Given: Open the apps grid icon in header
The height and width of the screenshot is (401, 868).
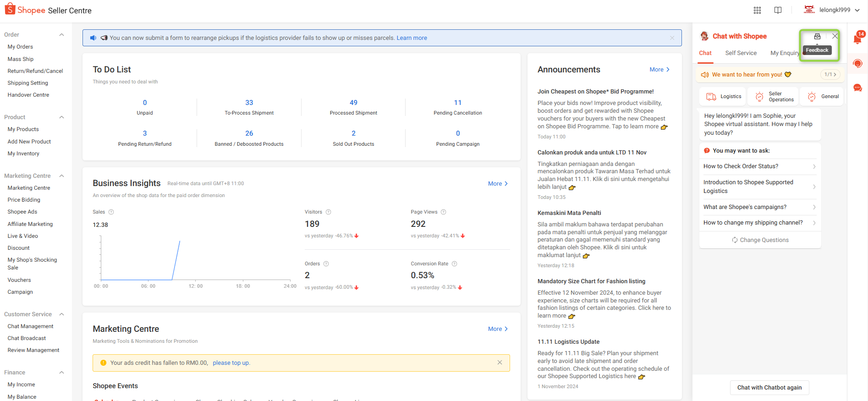Looking at the screenshot, I should (x=757, y=10).
